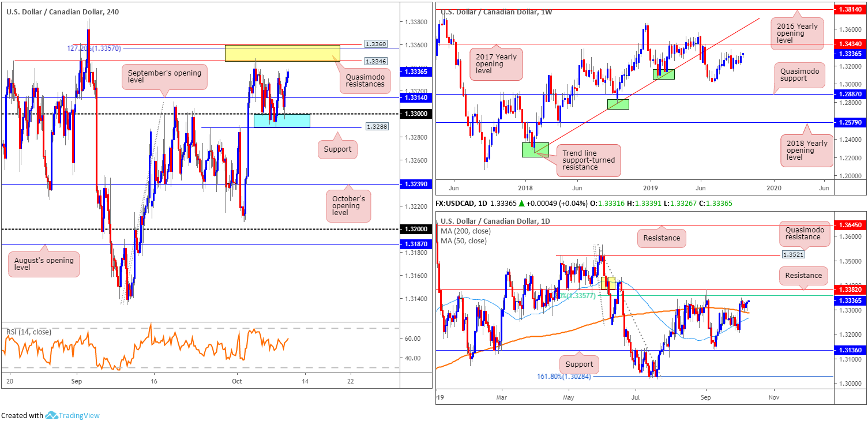
Task: Click the 161.80% Fibonacci label (1.30284)
Action: point(563,376)
